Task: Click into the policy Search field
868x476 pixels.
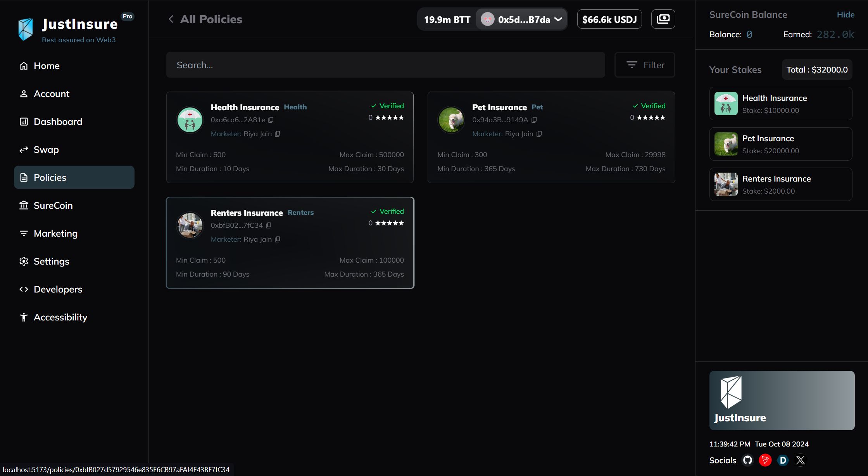Action: pos(385,65)
